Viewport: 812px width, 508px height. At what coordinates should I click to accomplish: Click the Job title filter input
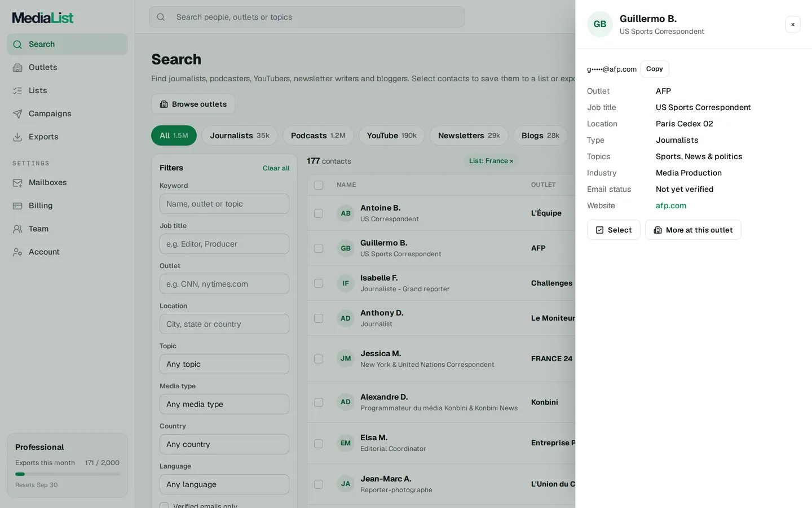click(x=224, y=244)
